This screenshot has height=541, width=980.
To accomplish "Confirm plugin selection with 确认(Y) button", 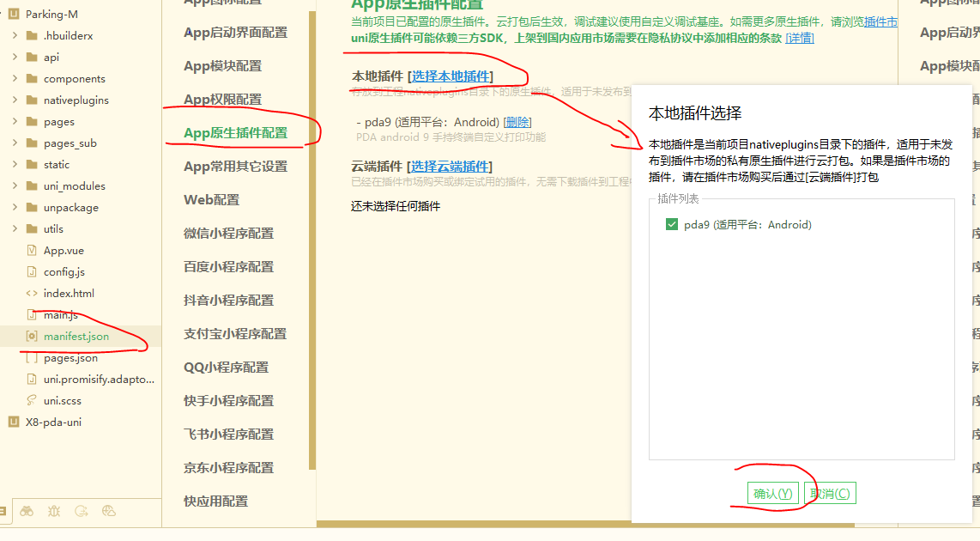I will click(x=773, y=493).
